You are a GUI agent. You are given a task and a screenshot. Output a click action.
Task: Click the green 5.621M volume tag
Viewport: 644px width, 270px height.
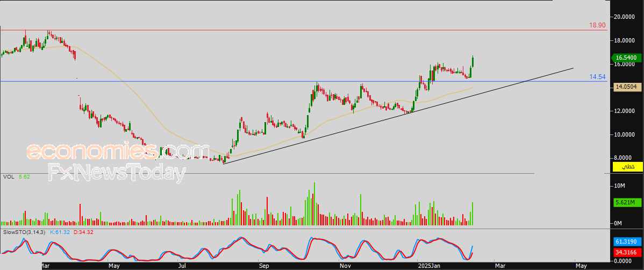click(627, 203)
